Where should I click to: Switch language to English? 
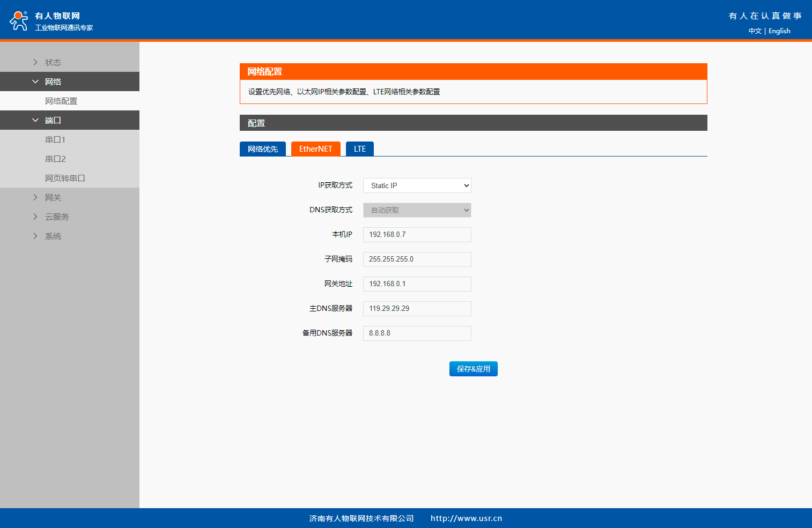pyautogui.click(x=779, y=31)
